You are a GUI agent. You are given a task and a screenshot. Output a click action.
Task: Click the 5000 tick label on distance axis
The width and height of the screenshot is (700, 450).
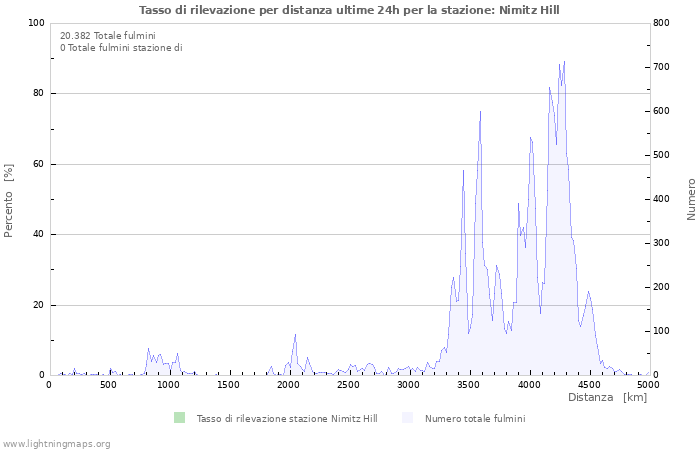click(x=648, y=385)
